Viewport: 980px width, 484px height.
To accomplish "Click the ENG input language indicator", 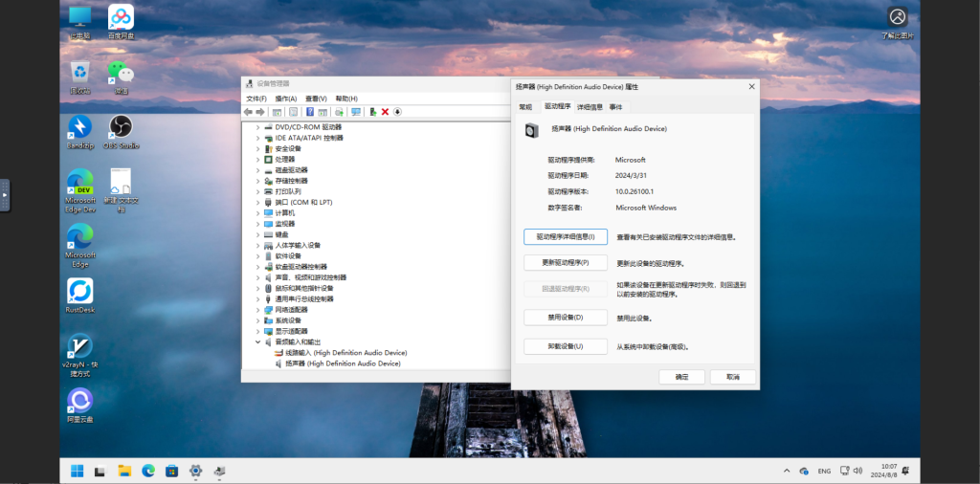I will (824, 471).
